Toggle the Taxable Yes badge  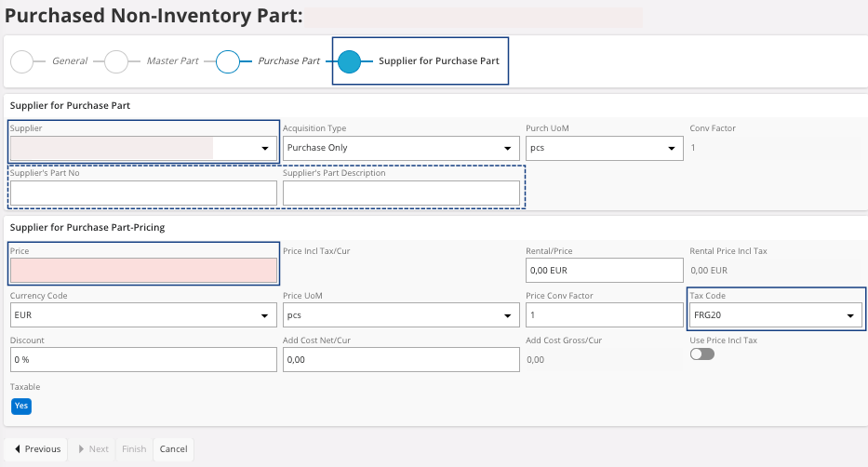click(x=21, y=406)
